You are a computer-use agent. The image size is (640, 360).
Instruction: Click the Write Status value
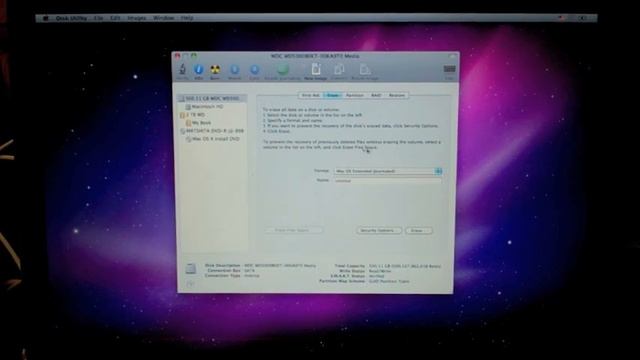pyautogui.click(x=380, y=271)
